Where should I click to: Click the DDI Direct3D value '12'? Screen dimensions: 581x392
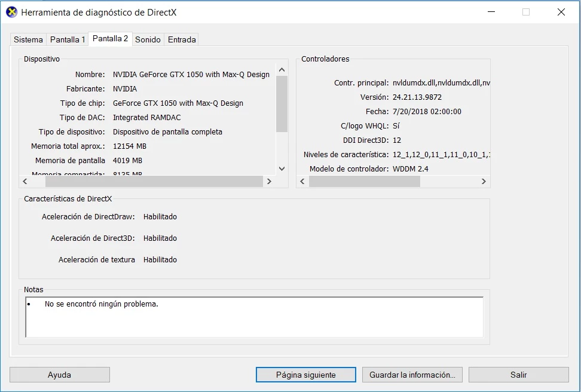pos(397,140)
